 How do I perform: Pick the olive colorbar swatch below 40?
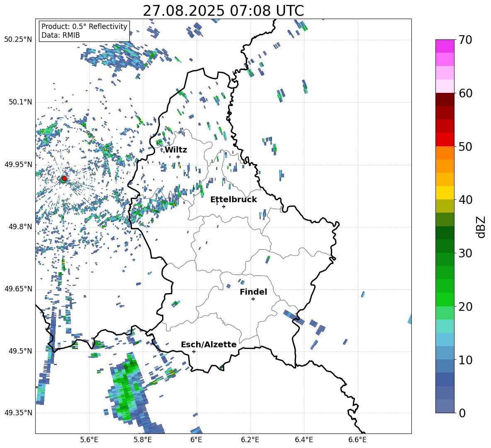(445, 206)
